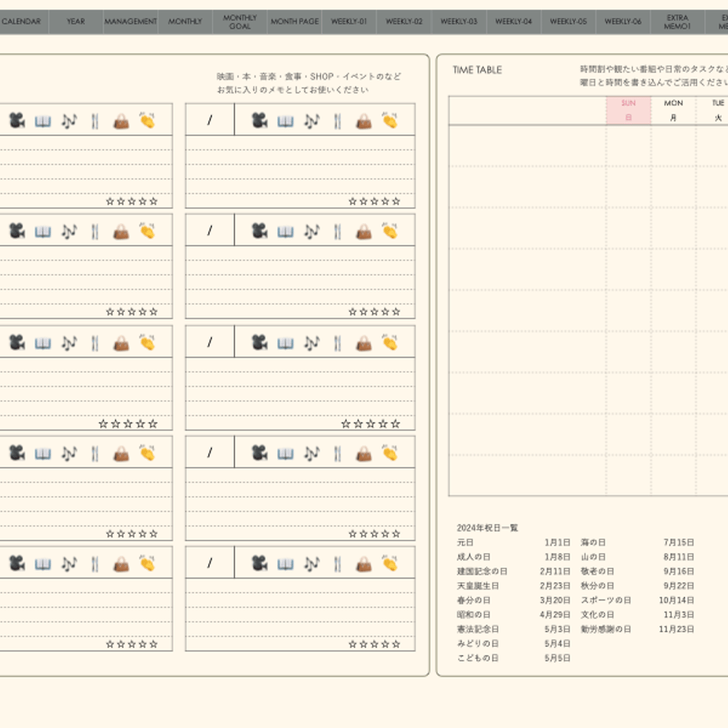Tap the book icon in the third right-column memo card
Image resolution: width=728 pixels, height=728 pixels.
285,343
